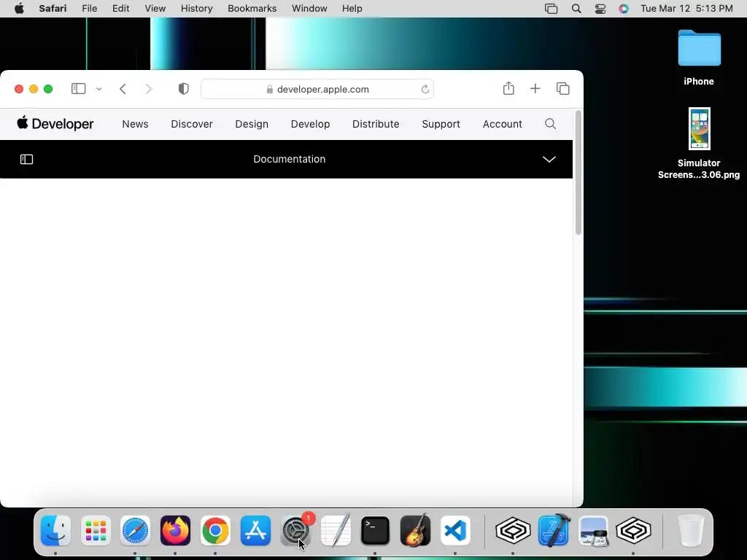Show the tab overview icon
747x560 pixels.
562,88
